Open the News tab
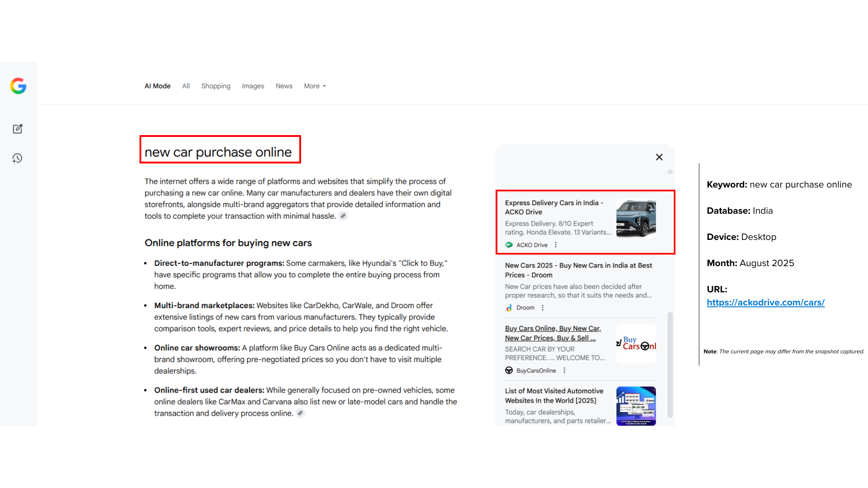 [x=284, y=86]
